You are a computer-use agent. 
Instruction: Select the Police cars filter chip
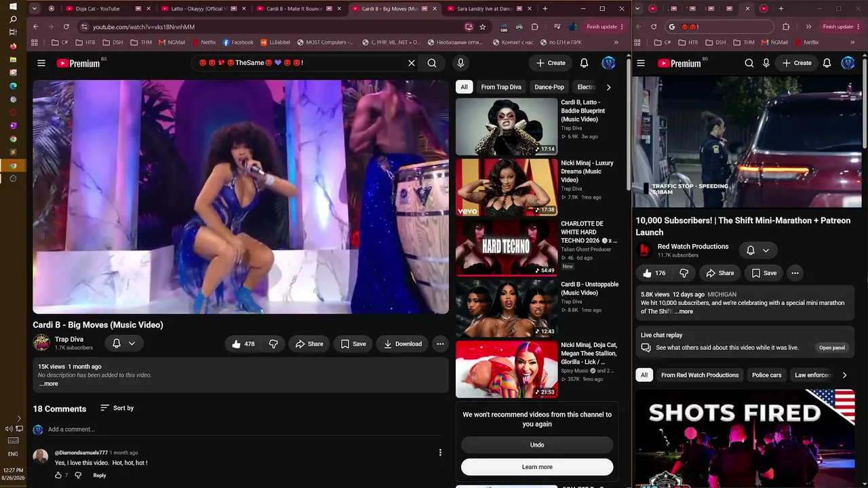tap(766, 375)
